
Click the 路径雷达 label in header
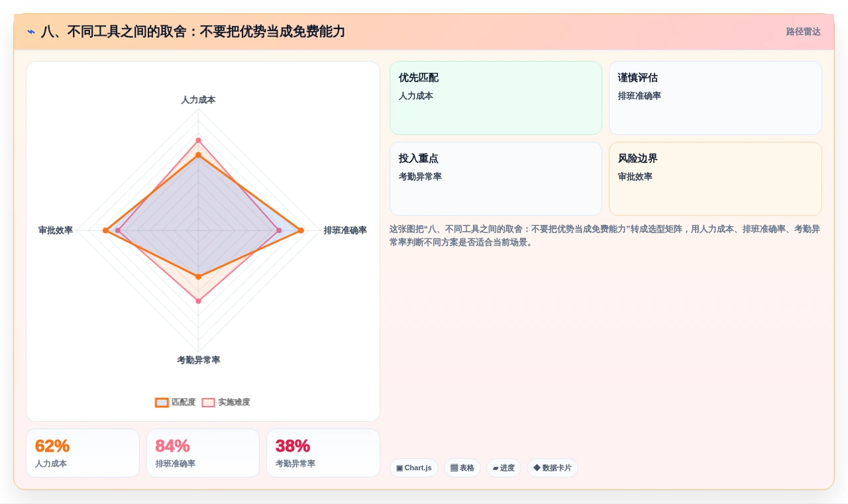click(x=803, y=32)
